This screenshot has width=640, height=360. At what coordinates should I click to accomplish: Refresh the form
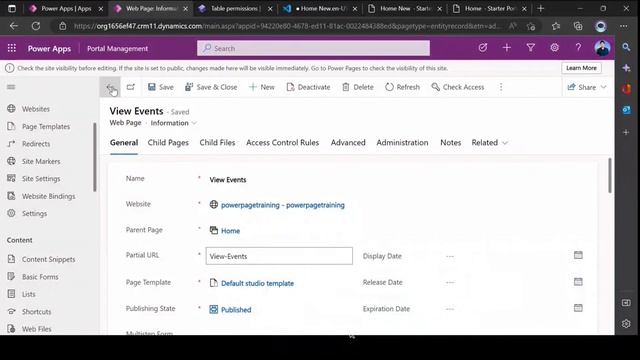[x=402, y=87]
